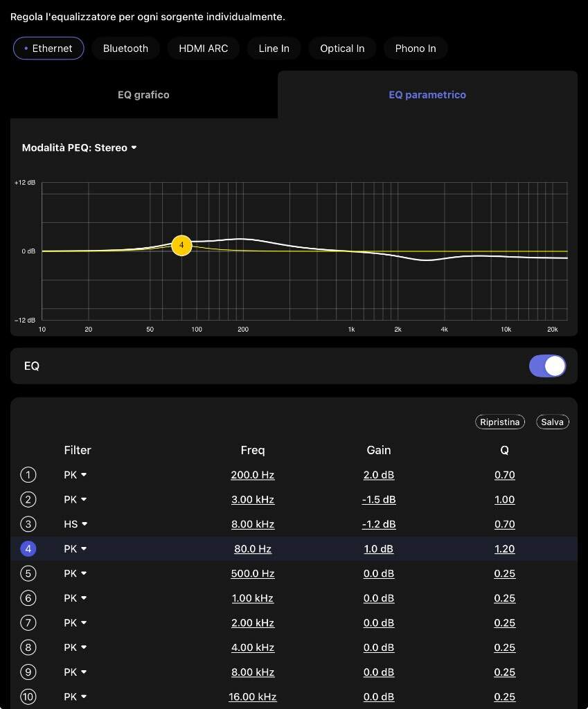Open the EQ parametrico tab
This screenshot has width=588, height=709.
click(x=427, y=95)
